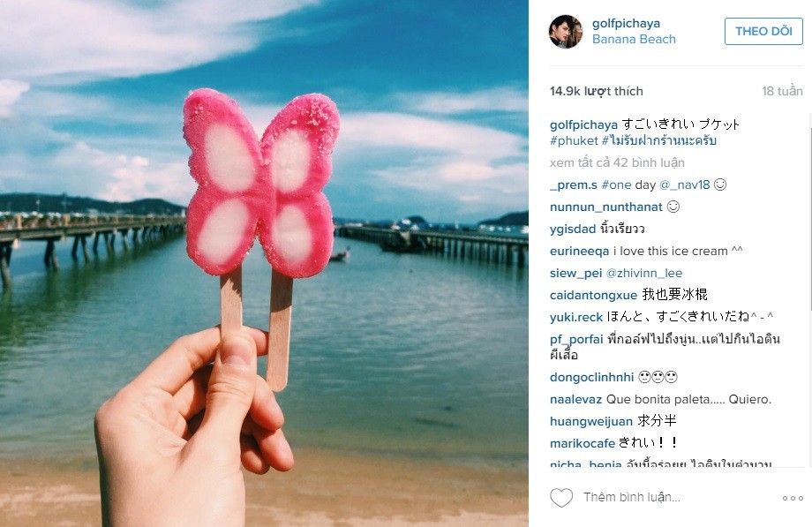Open golfpichaya username in post header
Image resolution: width=812 pixels, height=527 pixels.
pos(626,23)
